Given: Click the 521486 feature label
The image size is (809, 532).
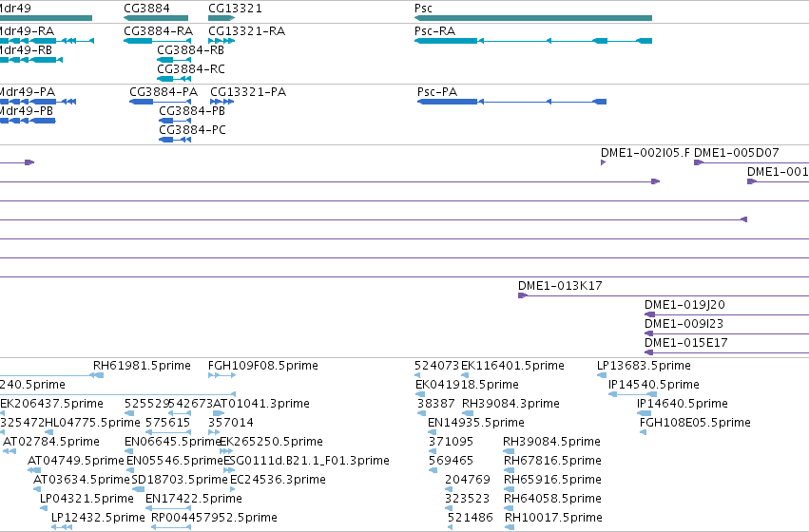Looking at the screenshot, I should point(470,518).
